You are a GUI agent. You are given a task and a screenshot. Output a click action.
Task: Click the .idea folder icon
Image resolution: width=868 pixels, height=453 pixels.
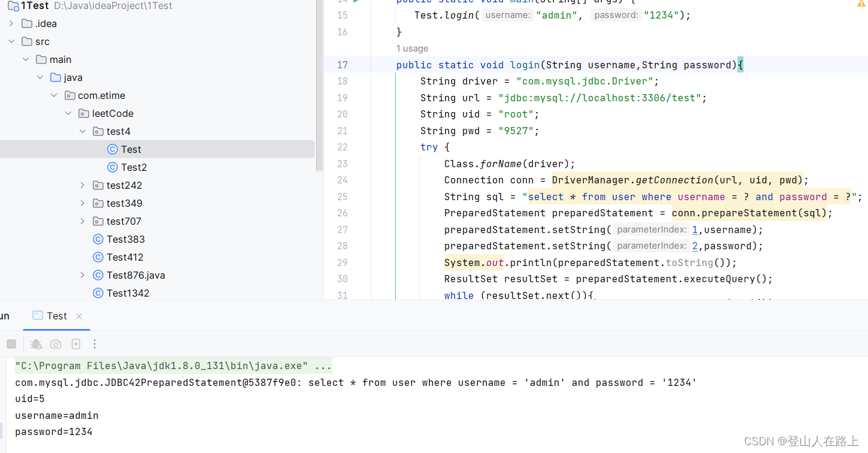click(x=26, y=23)
